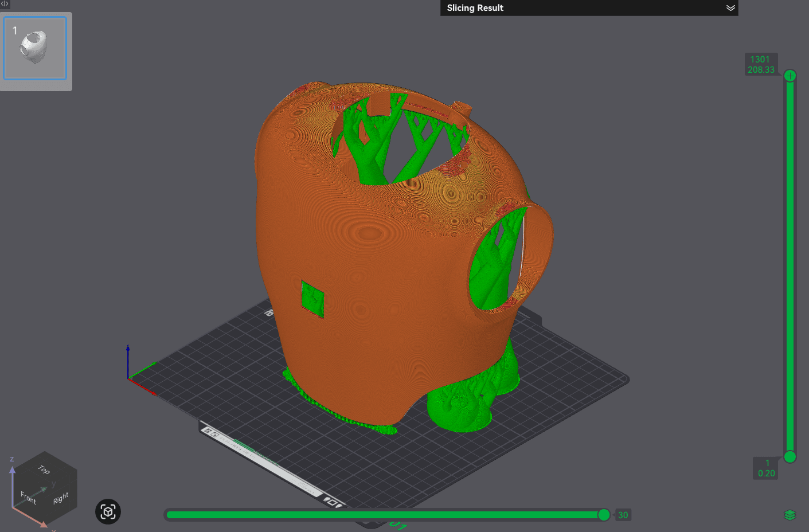Click the Front face of the navigation cube
The width and height of the screenshot is (809, 532).
tap(28, 498)
